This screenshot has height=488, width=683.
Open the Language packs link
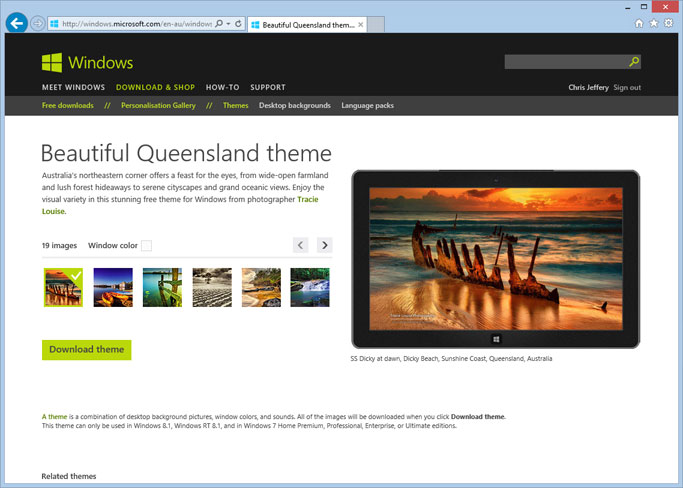(x=368, y=105)
